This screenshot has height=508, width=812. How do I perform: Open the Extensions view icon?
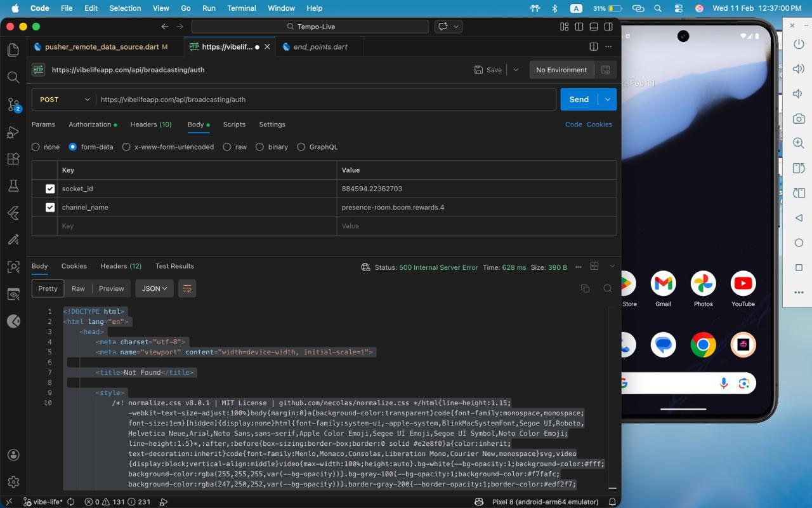tap(13, 159)
